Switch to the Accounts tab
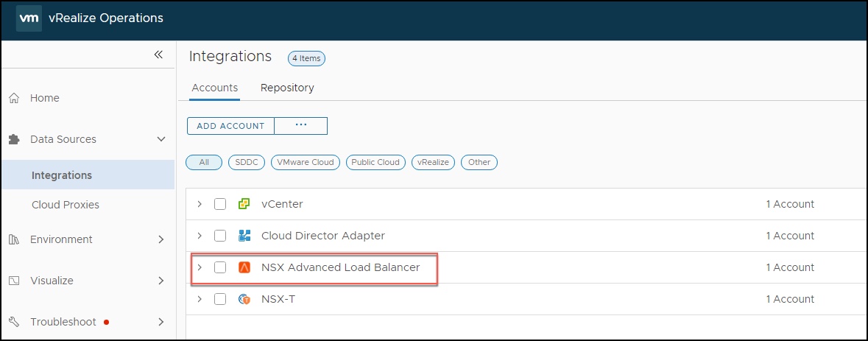Viewport: 868px width, 341px height. [215, 88]
